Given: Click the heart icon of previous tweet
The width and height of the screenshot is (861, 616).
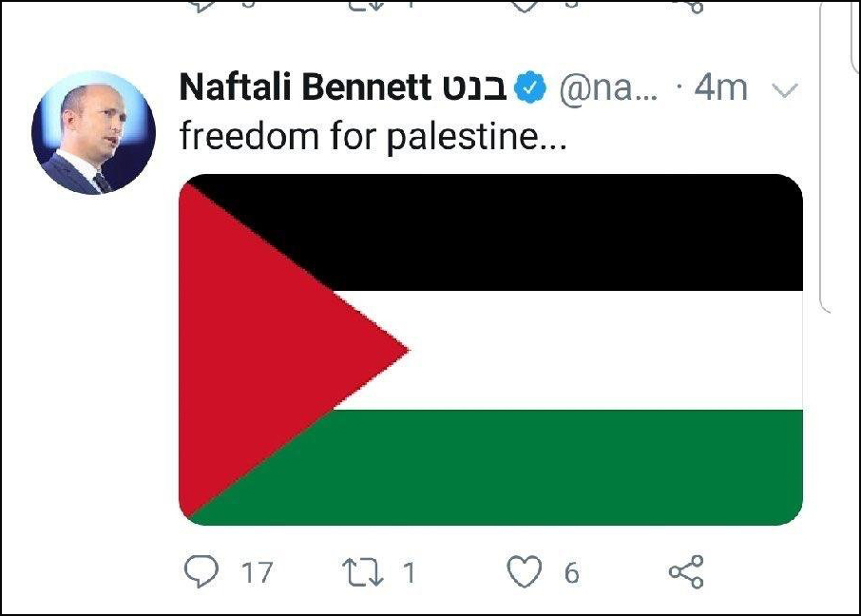Looking at the screenshot, I should 525,6.
